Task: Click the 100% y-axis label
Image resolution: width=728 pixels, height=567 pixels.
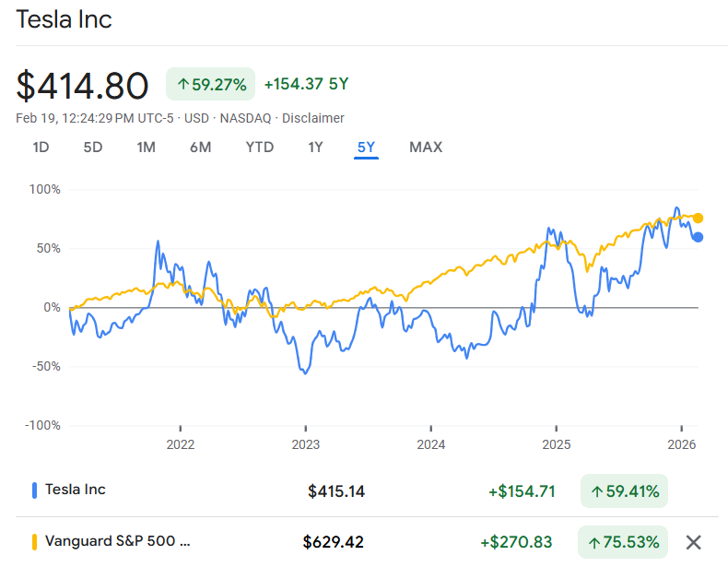Action: click(44, 190)
